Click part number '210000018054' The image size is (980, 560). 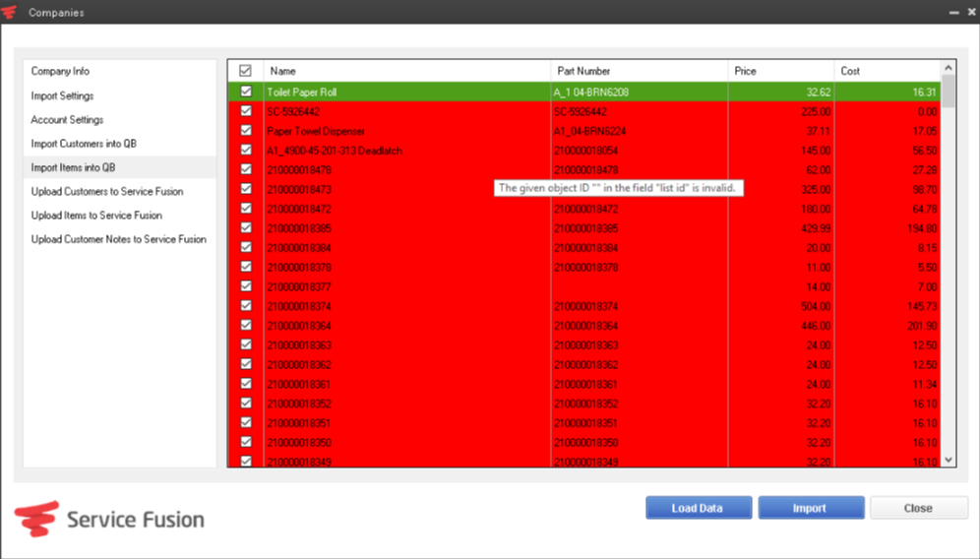640,151
